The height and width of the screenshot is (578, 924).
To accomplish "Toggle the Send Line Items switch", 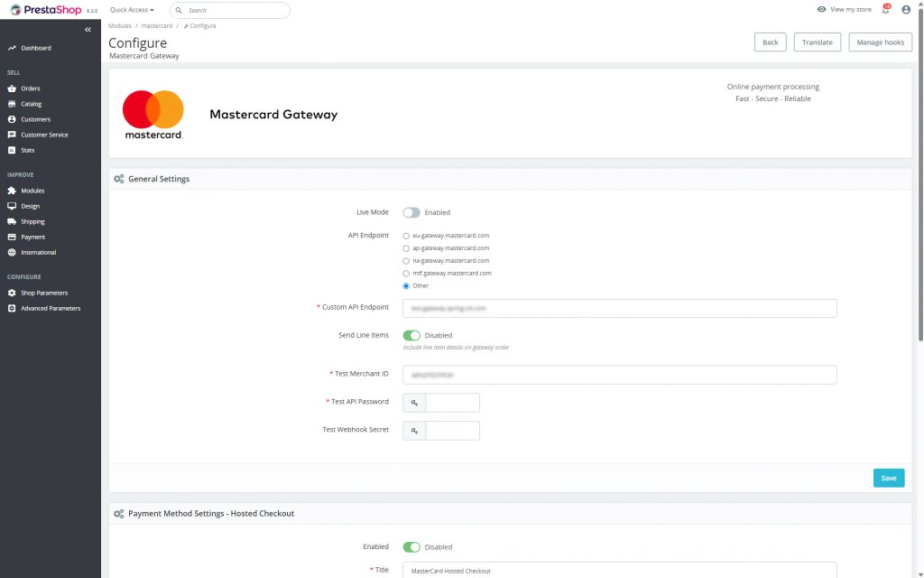I will [x=411, y=335].
